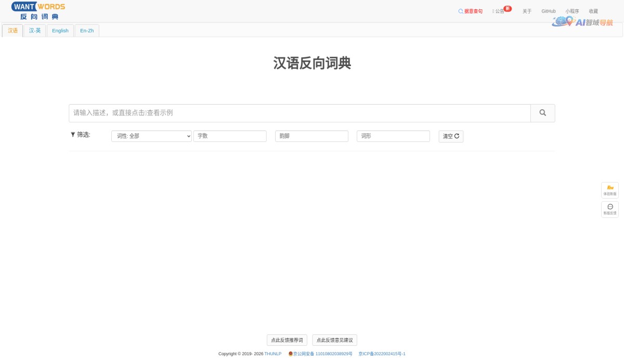Click the 清空 refresh/clear icon
The image size is (624, 364).
point(457,136)
